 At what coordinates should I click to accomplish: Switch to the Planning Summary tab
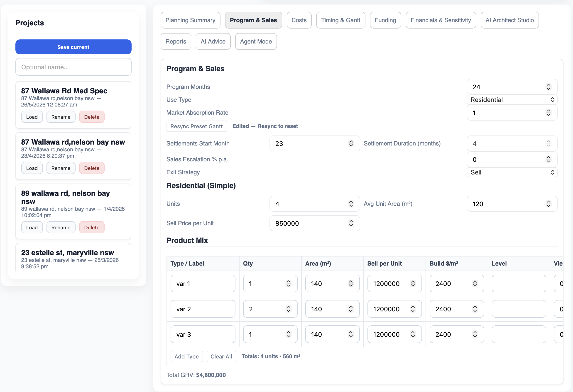[190, 20]
